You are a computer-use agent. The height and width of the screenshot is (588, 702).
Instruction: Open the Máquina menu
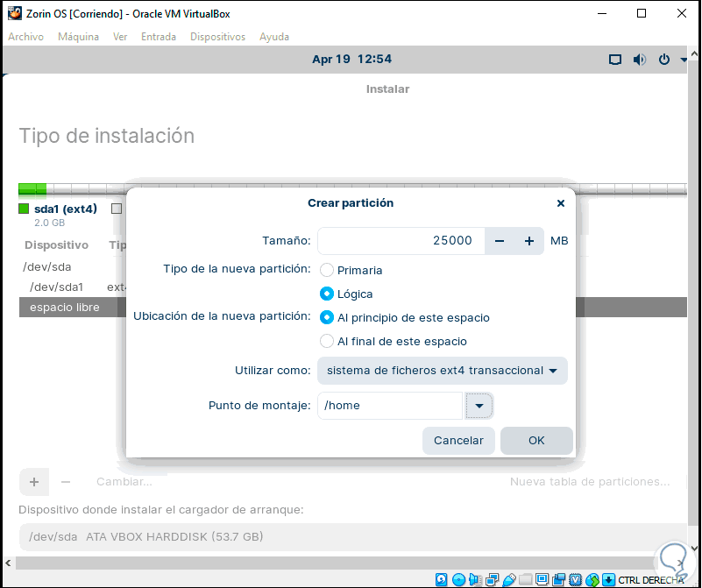78,37
